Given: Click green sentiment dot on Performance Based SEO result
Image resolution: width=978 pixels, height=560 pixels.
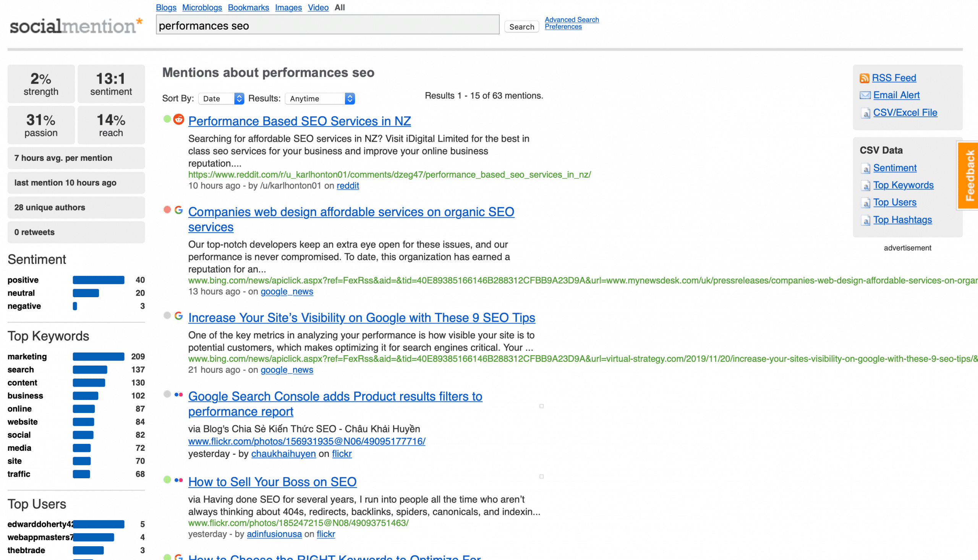Looking at the screenshot, I should point(167,119).
